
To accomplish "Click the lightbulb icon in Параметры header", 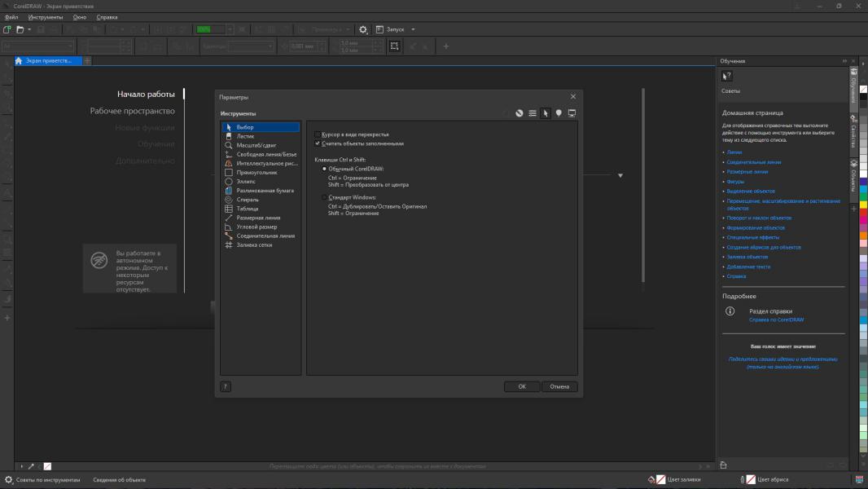I will pyautogui.click(x=559, y=113).
